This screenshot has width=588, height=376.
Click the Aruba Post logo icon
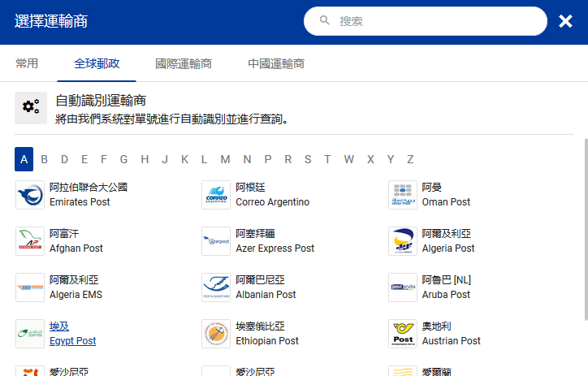click(x=403, y=287)
